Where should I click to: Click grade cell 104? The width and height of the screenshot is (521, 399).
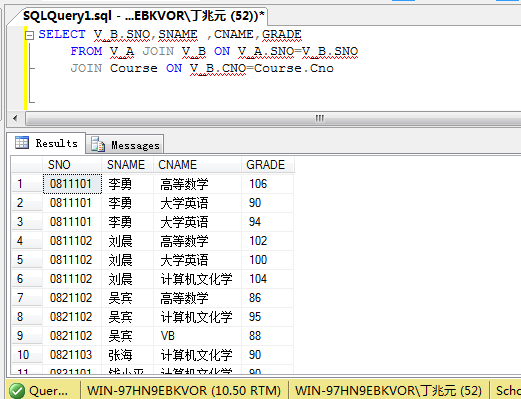(267, 279)
